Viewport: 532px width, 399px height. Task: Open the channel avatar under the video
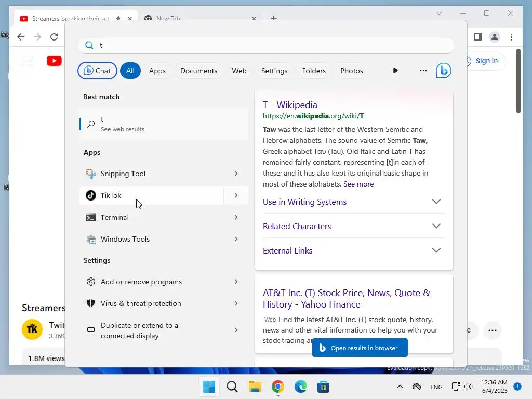coord(32,329)
